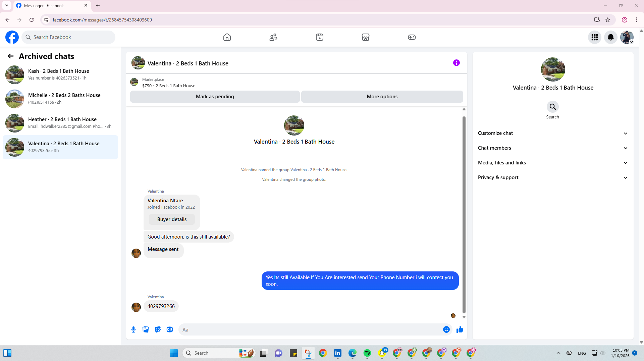Click the 'Good afternoon, is this still available?' message

click(x=189, y=237)
